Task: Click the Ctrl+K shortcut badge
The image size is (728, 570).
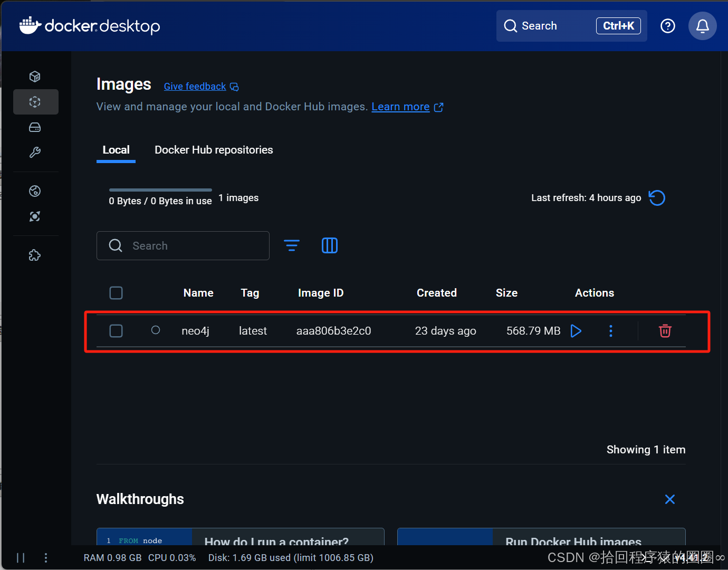Action: pyautogui.click(x=618, y=26)
